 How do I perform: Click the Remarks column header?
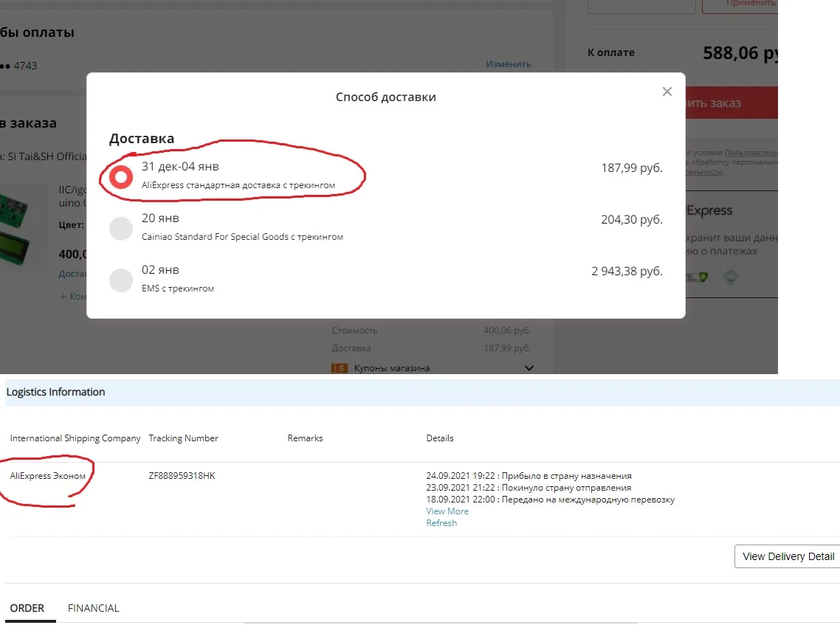(x=305, y=438)
